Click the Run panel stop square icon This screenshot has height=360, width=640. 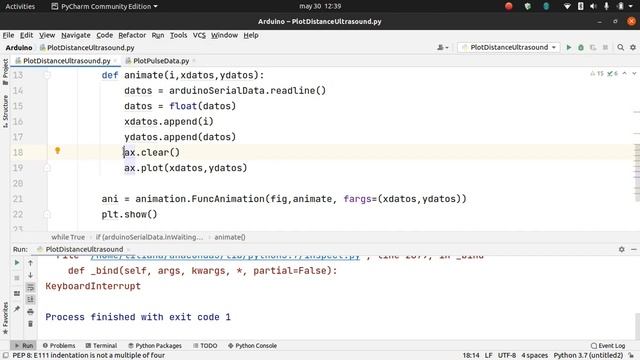(17, 278)
